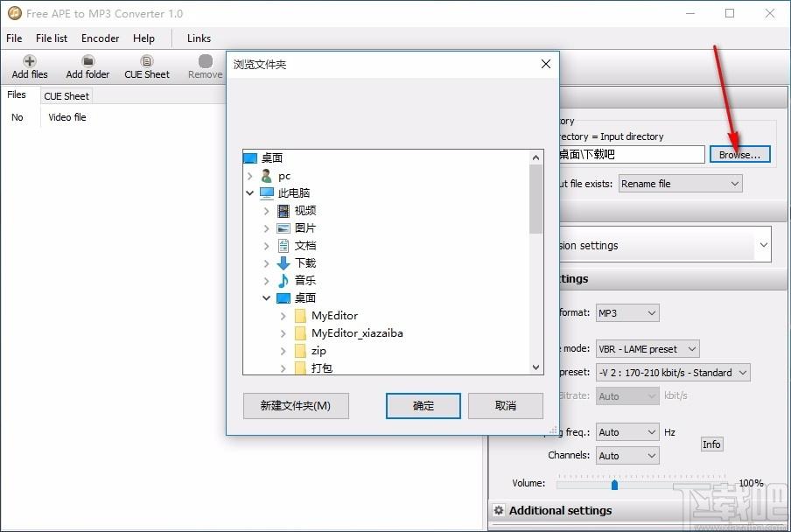Screen dimensions: 791x532
Task: Click the folder tree scrollbar up arrow
Action: [535, 157]
